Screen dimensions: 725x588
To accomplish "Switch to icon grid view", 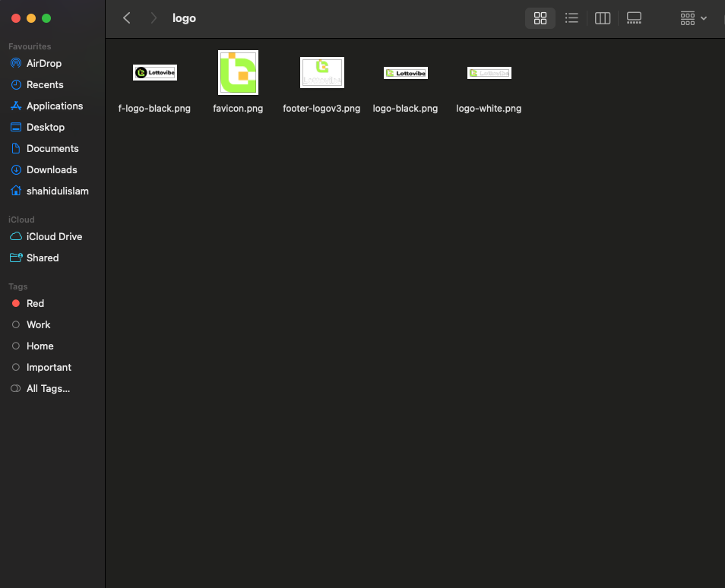I will click(540, 18).
